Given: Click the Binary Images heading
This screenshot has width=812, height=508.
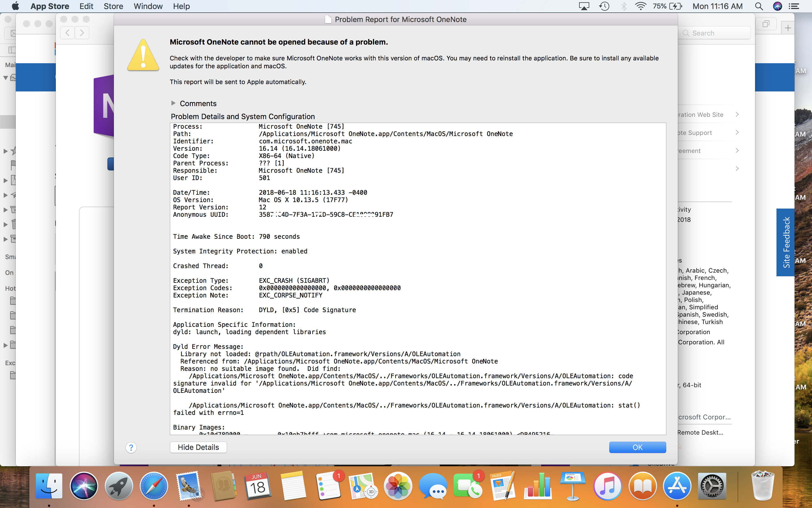Looking at the screenshot, I should [x=199, y=427].
